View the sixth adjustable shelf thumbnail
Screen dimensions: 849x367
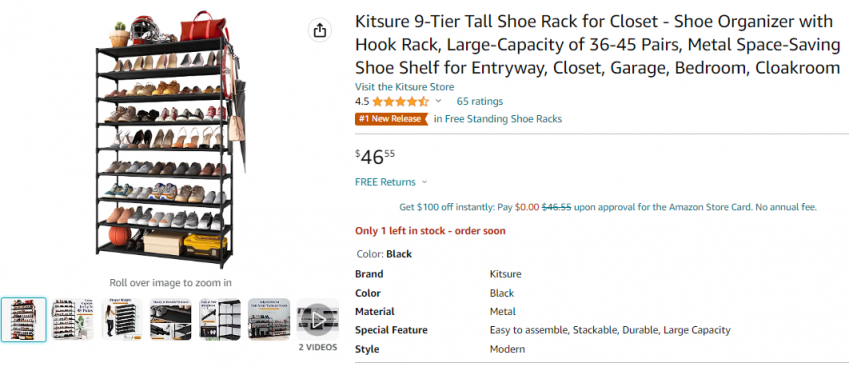click(269, 320)
